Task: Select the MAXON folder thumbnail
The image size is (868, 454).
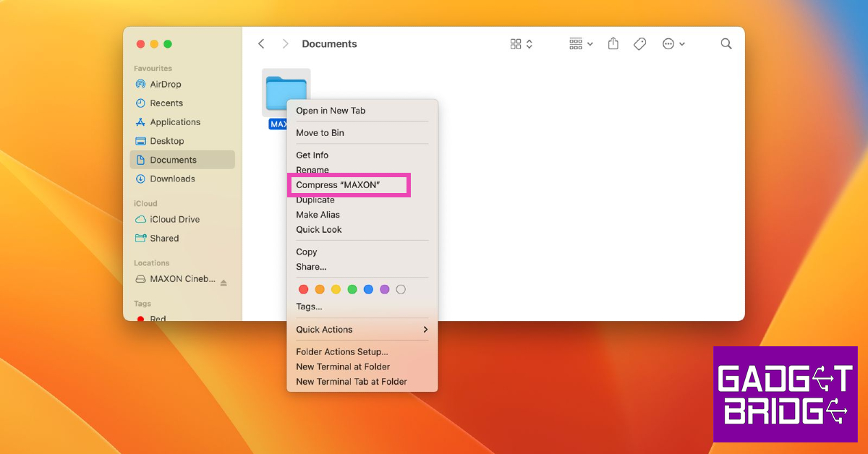Action: [286, 93]
